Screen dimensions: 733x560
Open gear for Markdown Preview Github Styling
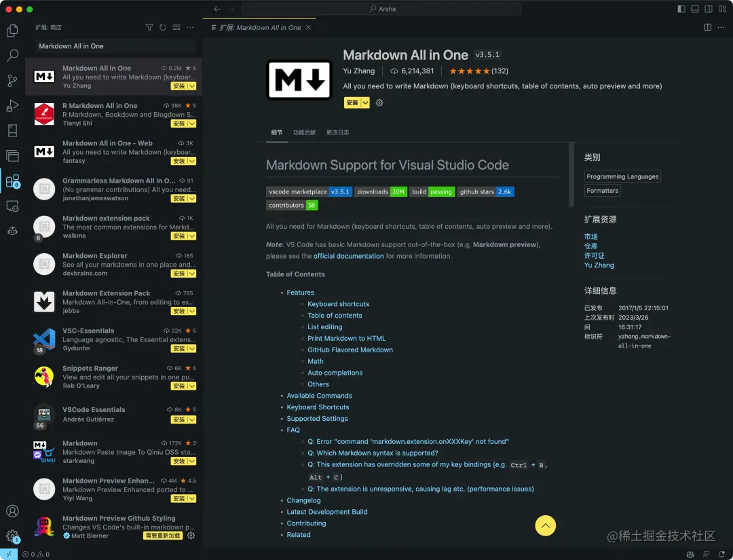point(191,536)
